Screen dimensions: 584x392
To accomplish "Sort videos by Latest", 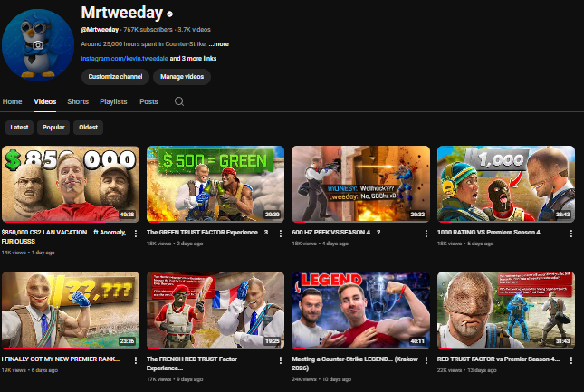I will point(19,128).
